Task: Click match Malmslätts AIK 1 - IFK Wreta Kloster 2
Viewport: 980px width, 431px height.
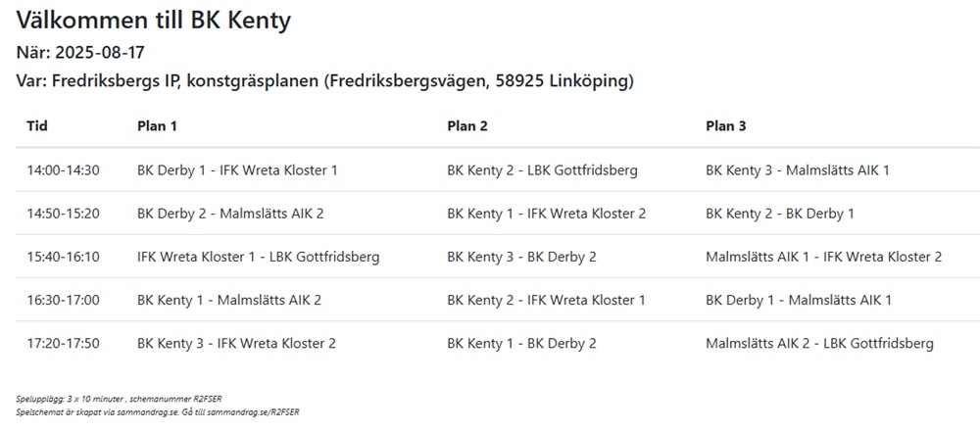Action: [823, 257]
